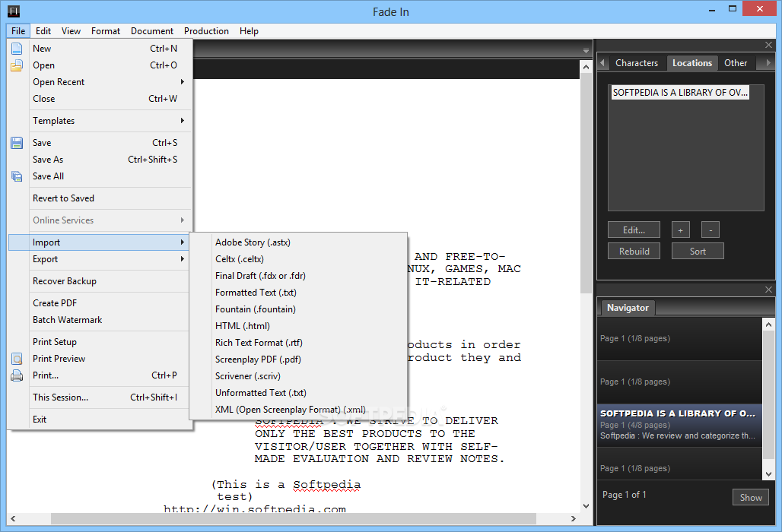
Task: Open This Session dialog
Action: coord(100,397)
